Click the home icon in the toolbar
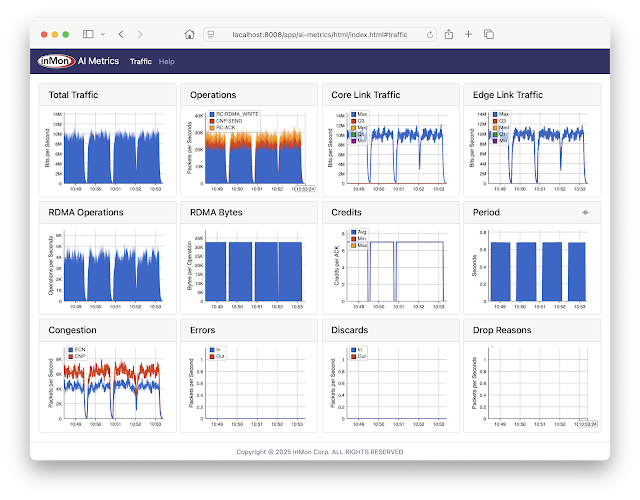This screenshot has height=500, width=640. click(x=189, y=34)
